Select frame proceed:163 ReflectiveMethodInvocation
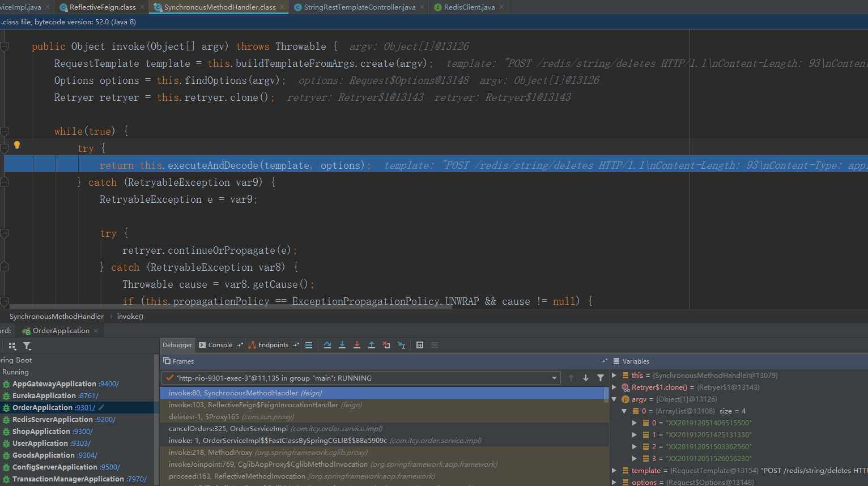The image size is (868, 486). [384, 476]
